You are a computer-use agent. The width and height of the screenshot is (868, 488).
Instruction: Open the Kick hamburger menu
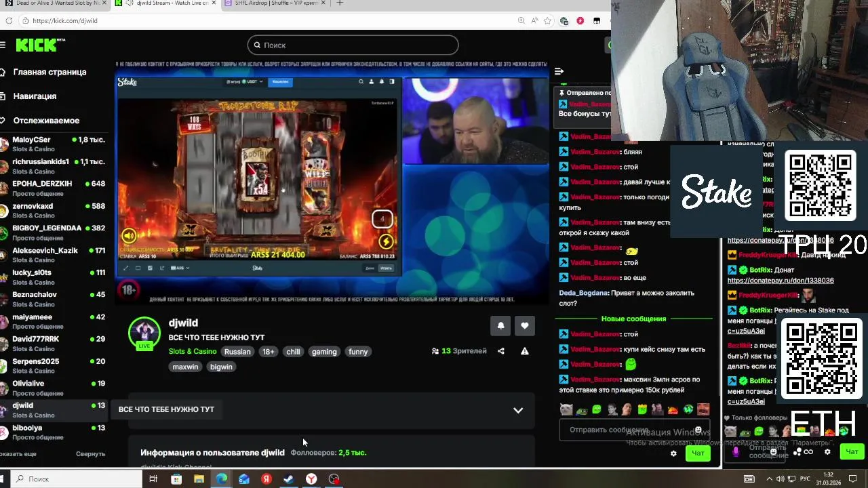click(3, 45)
